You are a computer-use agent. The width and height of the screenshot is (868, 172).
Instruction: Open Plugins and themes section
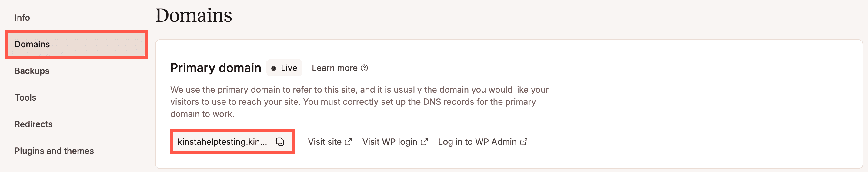coord(54,151)
